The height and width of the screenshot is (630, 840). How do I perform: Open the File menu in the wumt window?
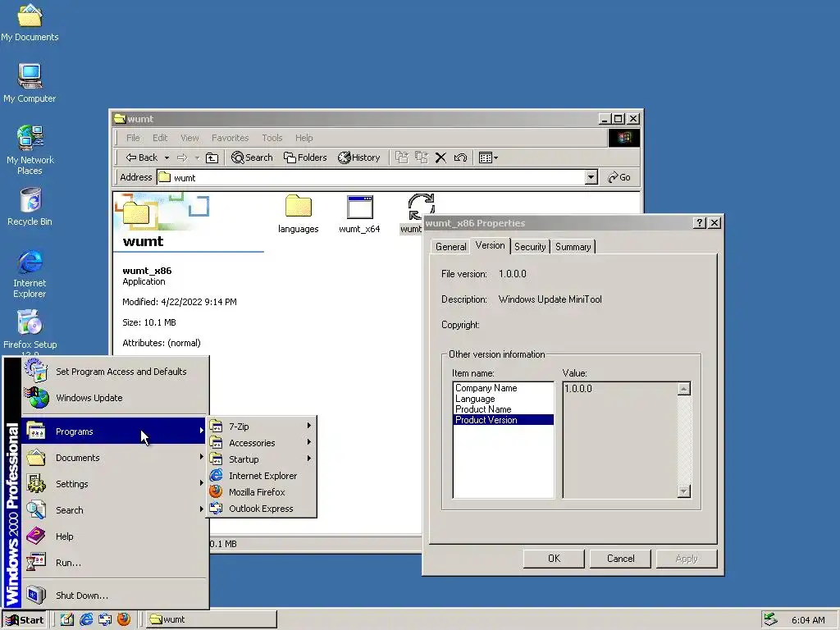(133, 138)
